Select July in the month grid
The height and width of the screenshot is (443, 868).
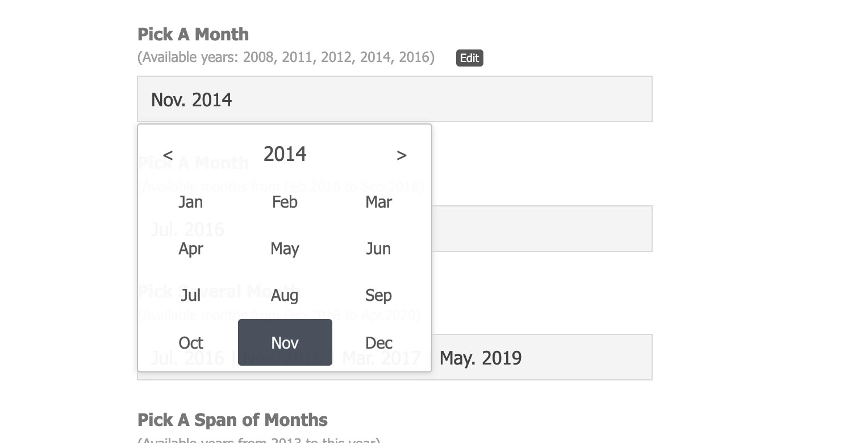pyautogui.click(x=190, y=295)
